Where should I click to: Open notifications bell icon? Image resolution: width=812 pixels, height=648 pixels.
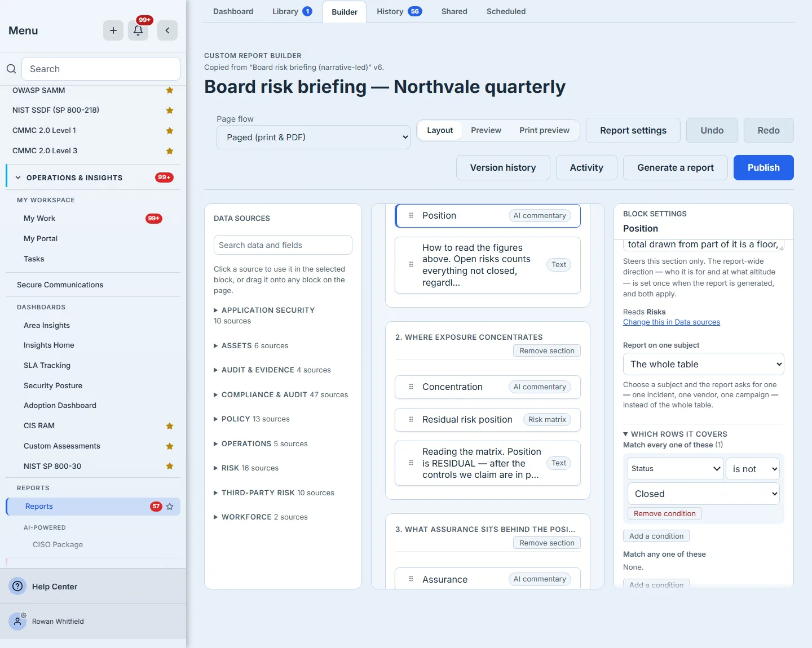[138, 30]
